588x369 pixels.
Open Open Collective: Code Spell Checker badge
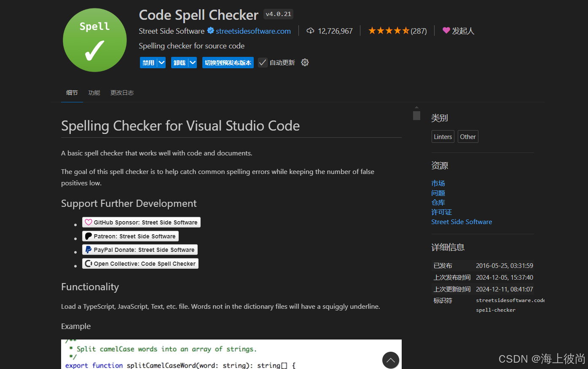coord(140,264)
